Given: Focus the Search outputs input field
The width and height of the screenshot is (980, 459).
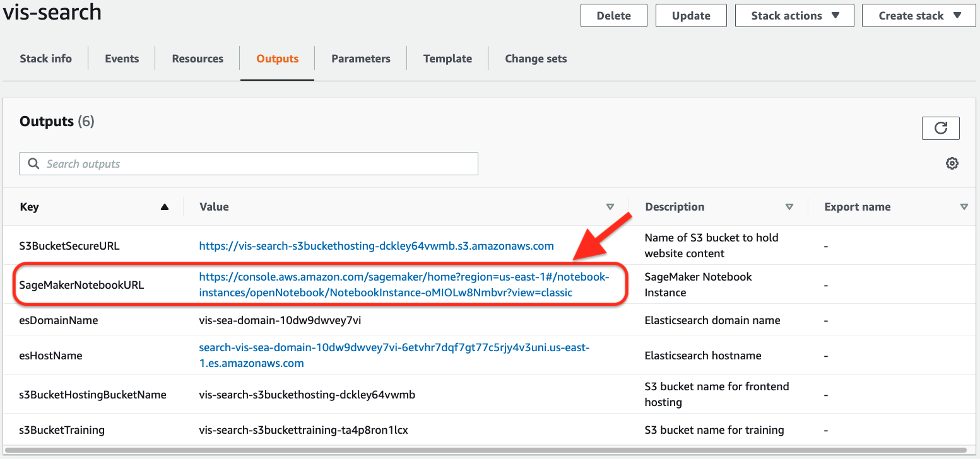Looking at the screenshot, I should pyautogui.click(x=249, y=164).
